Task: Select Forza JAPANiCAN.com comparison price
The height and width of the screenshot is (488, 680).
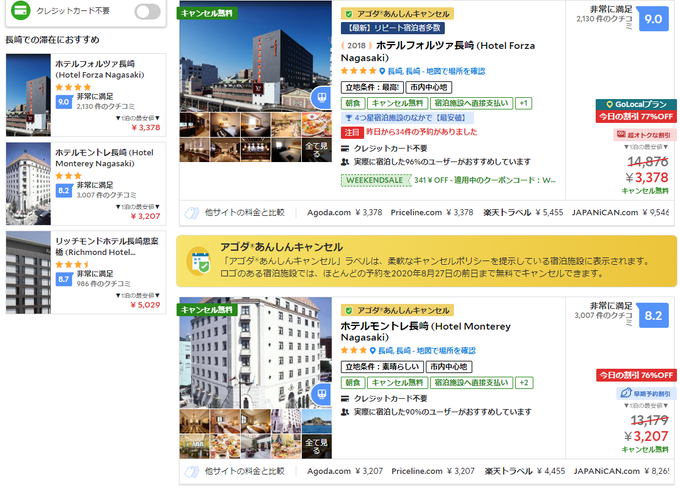Action: click(620, 213)
